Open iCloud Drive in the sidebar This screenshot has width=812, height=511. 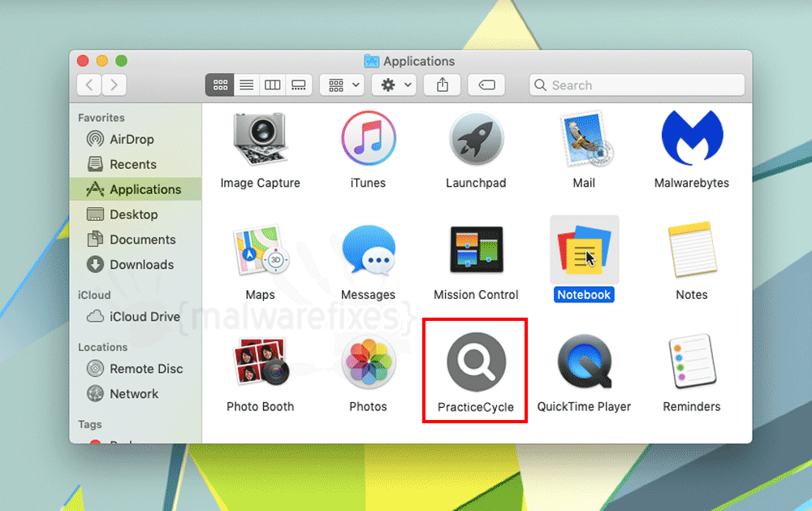[136, 317]
